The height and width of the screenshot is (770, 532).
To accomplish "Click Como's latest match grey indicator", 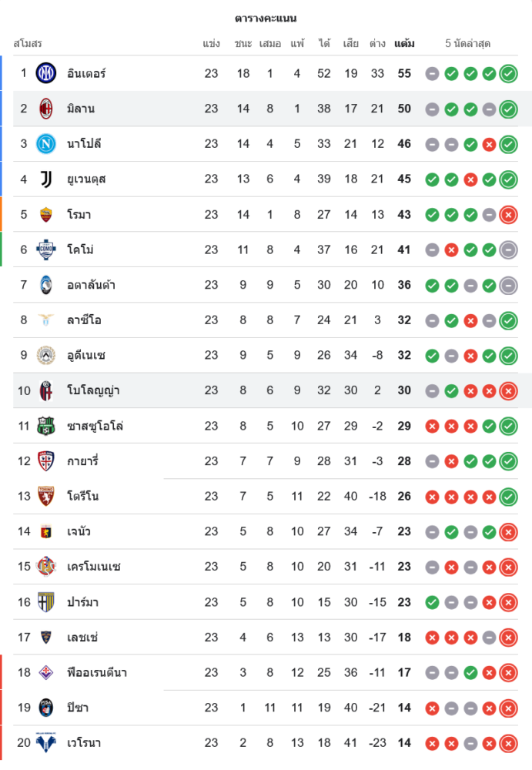I will coord(508,249).
